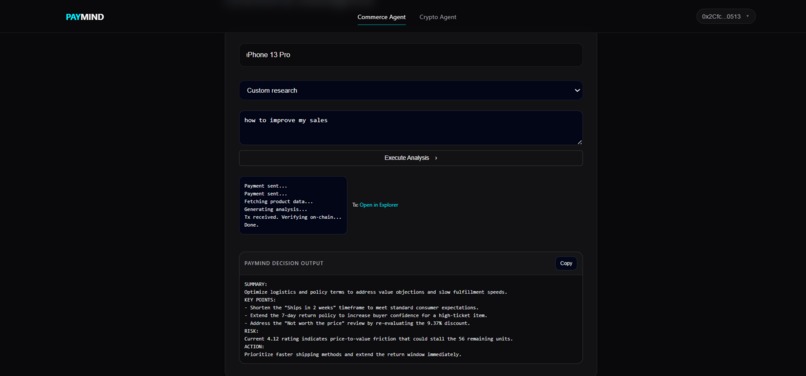Switch to the Commerce Agent tab

[381, 17]
